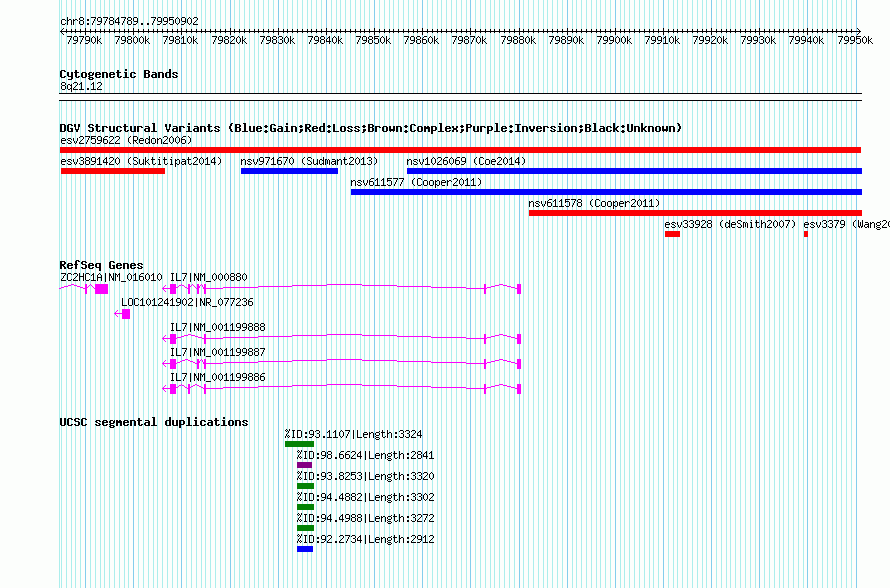Open the nsv1026069 (Coe2014) label

[x=467, y=161]
